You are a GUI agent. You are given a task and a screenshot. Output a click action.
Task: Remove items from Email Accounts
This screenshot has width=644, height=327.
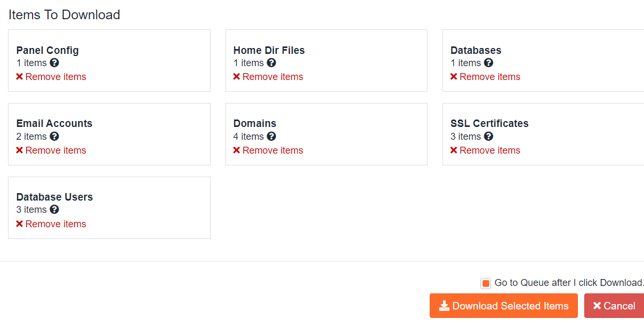coord(51,150)
